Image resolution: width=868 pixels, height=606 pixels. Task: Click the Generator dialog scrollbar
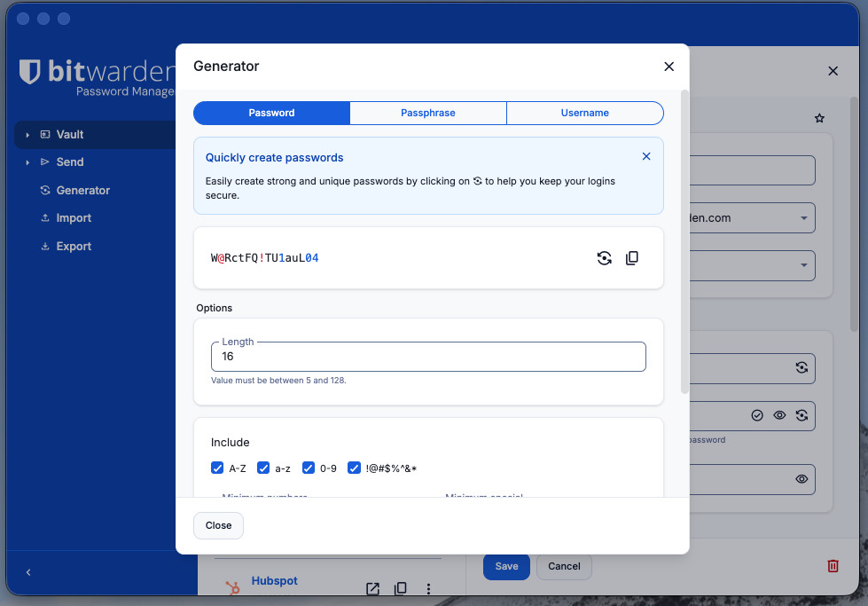click(x=684, y=242)
